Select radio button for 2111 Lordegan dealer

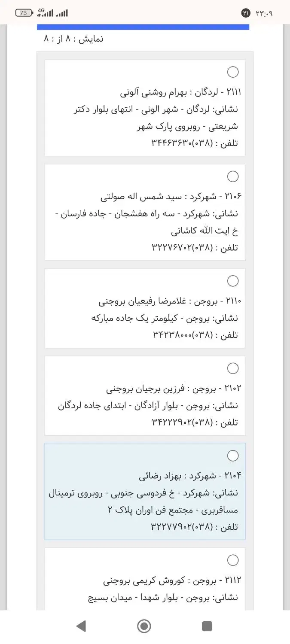pyautogui.click(x=233, y=72)
